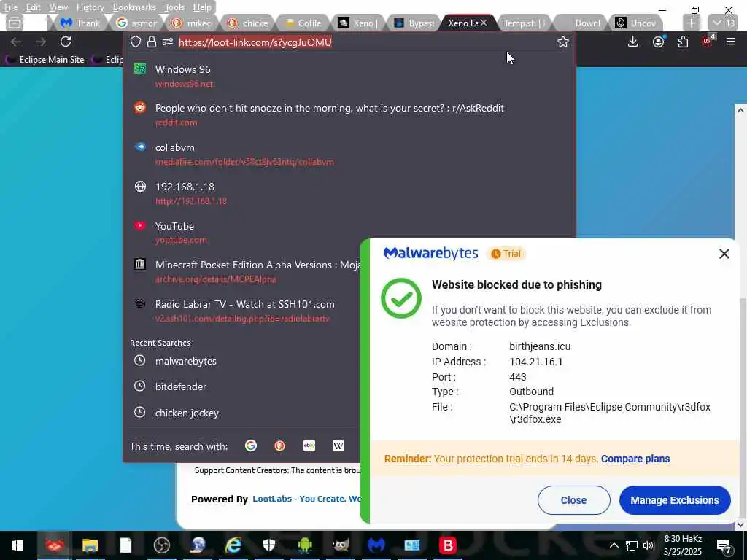Image resolution: width=747 pixels, height=560 pixels.
Task: Open a new tab with plus button
Action: [x=692, y=23]
